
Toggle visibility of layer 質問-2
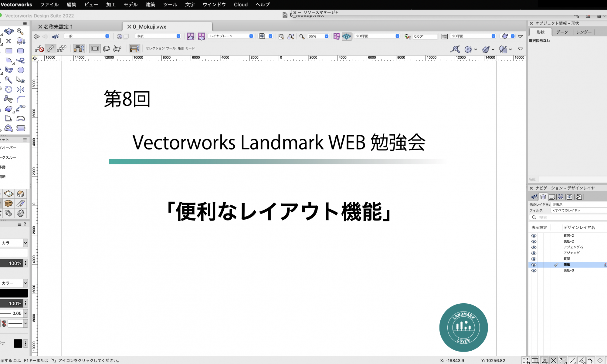pos(534,236)
